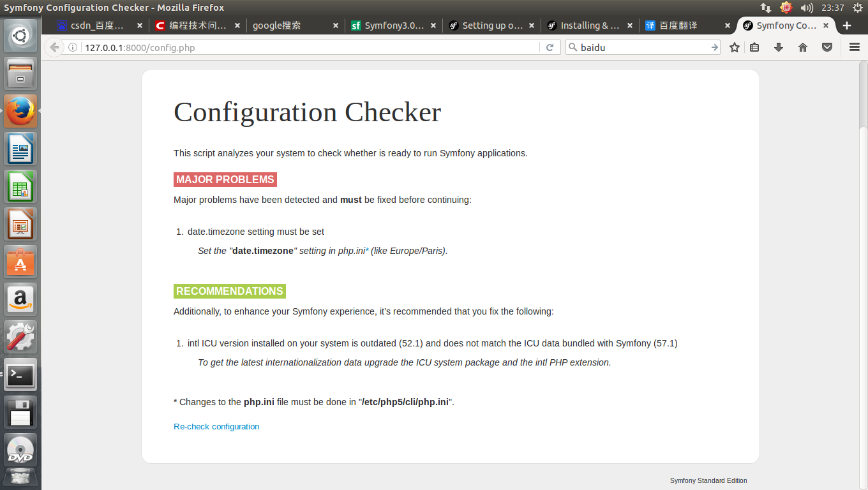The image size is (868, 490).
Task: Click Re-check configuration link
Action: tap(216, 426)
